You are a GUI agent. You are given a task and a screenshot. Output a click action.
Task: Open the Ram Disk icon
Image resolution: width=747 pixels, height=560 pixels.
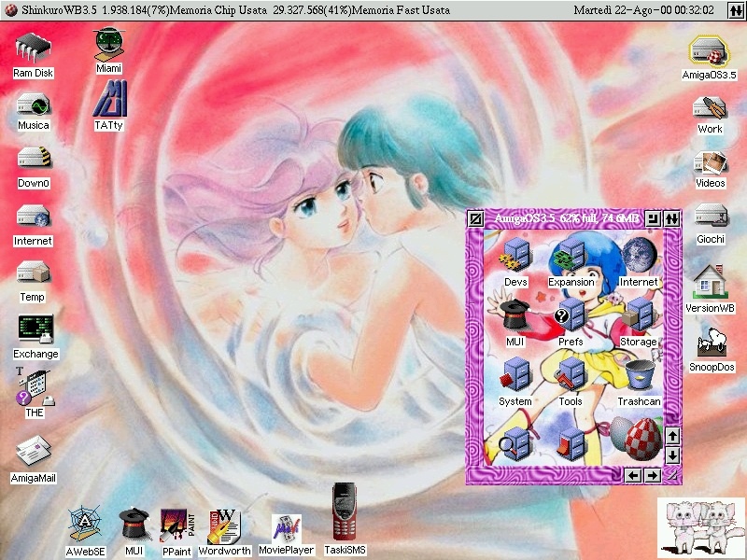pos(33,48)
